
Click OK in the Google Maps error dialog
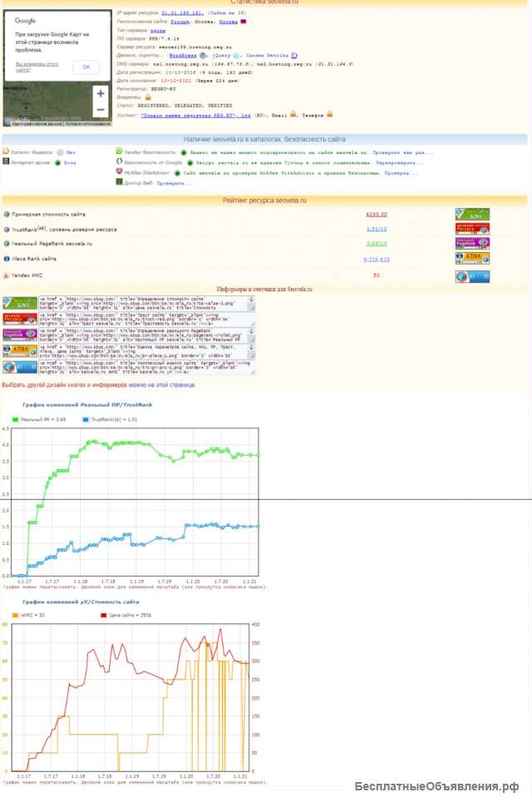85,67
